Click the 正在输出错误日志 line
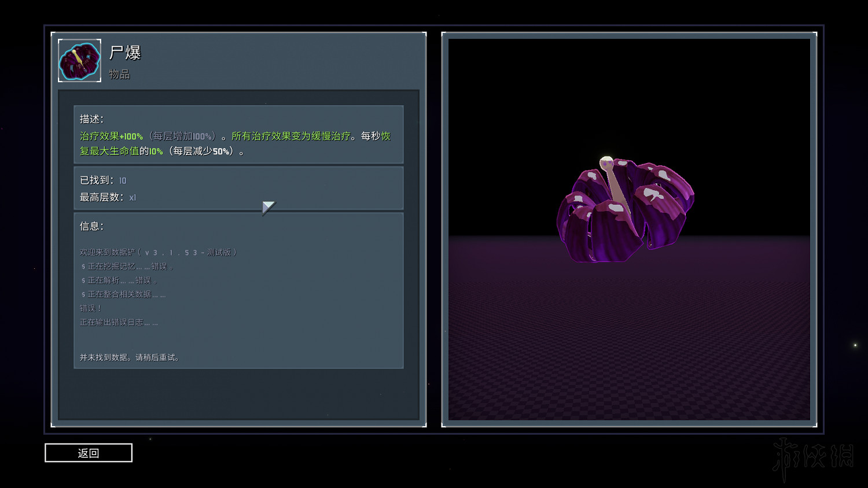868x488 pixels. coord(119,323)
